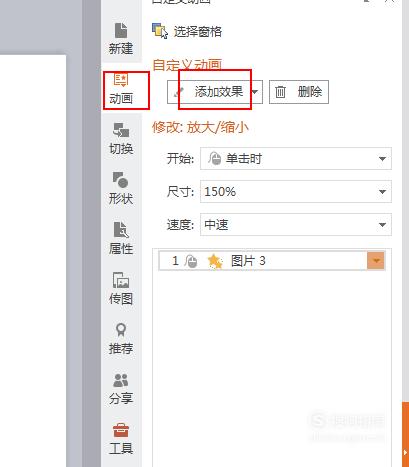The width and height of the screenshot is (409, 467).
Task: Select the 图片 3 animation list entry
Action: coord(272,261)
